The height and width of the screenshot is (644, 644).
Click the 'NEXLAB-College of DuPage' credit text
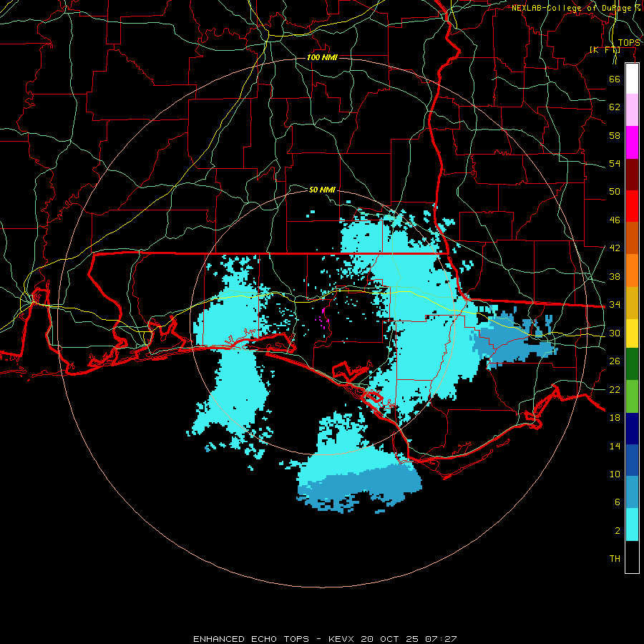coord(572,8)
